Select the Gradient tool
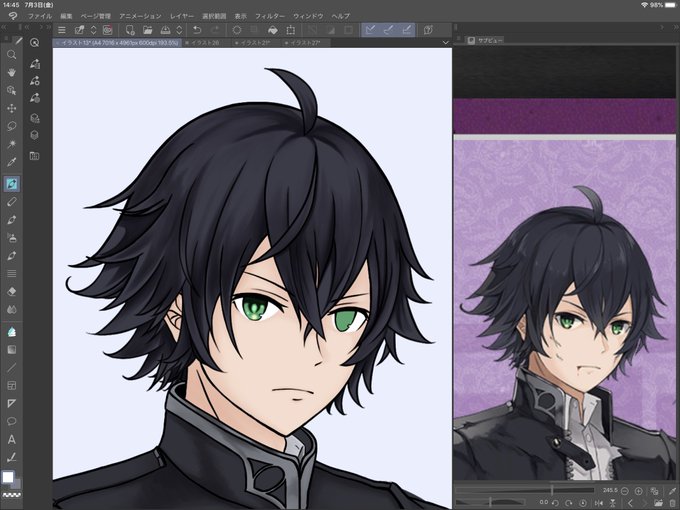 pyautogui.click(x=12, y=350)
